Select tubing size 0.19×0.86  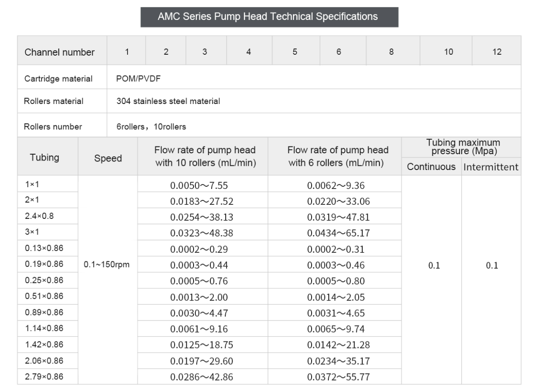(44, 264)
